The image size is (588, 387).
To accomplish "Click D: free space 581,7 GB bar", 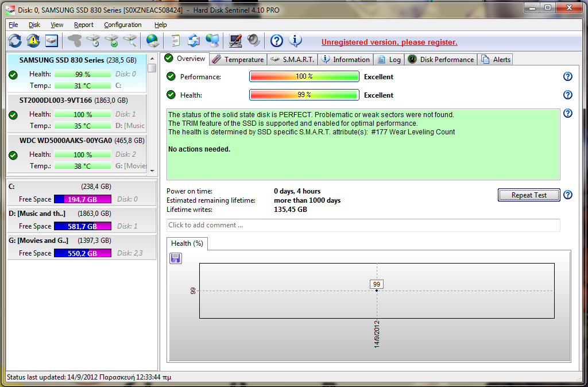I will (83, 226).
